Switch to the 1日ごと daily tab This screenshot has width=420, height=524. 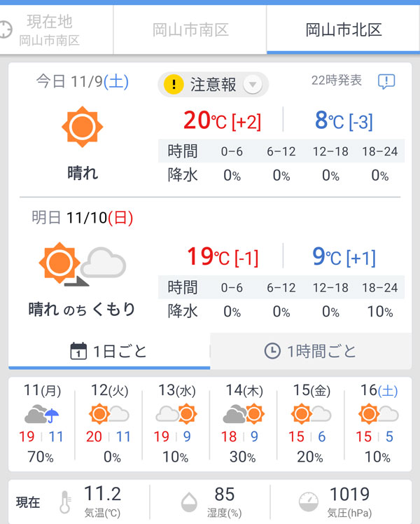pos(109,351)
